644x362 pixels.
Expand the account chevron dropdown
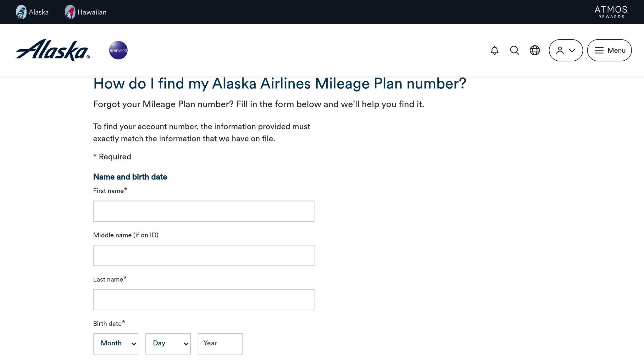pyautogui.click(x=572, y=50)
